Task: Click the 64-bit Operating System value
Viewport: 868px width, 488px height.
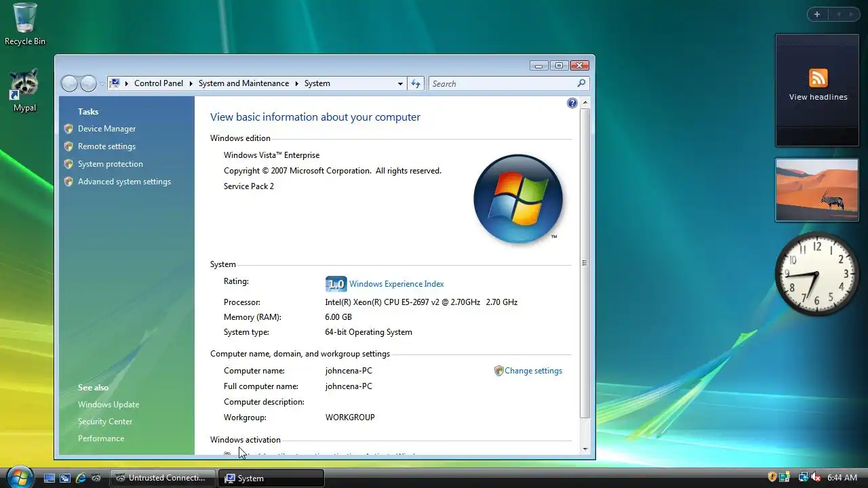Action: click(x=368, y=332)
